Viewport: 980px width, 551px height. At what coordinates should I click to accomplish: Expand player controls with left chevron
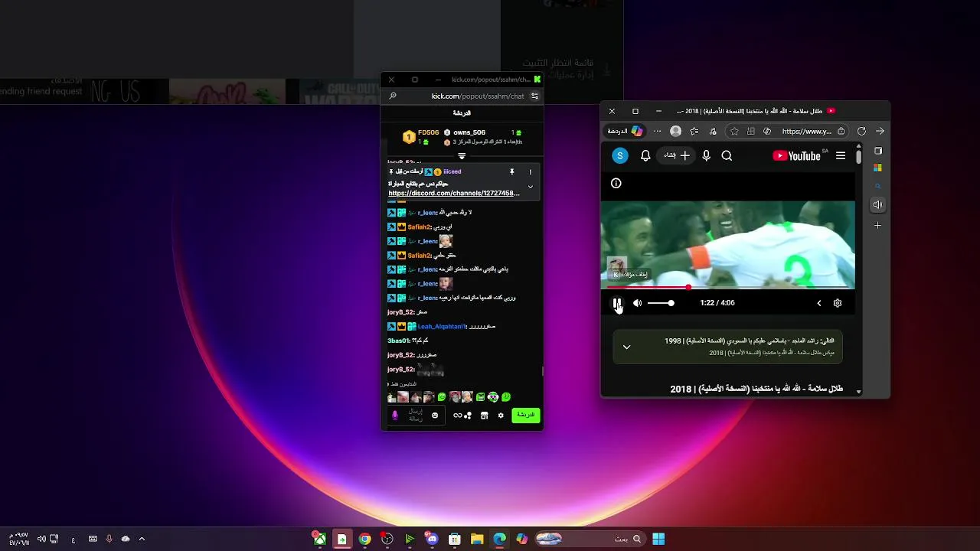tap(818, 303)
